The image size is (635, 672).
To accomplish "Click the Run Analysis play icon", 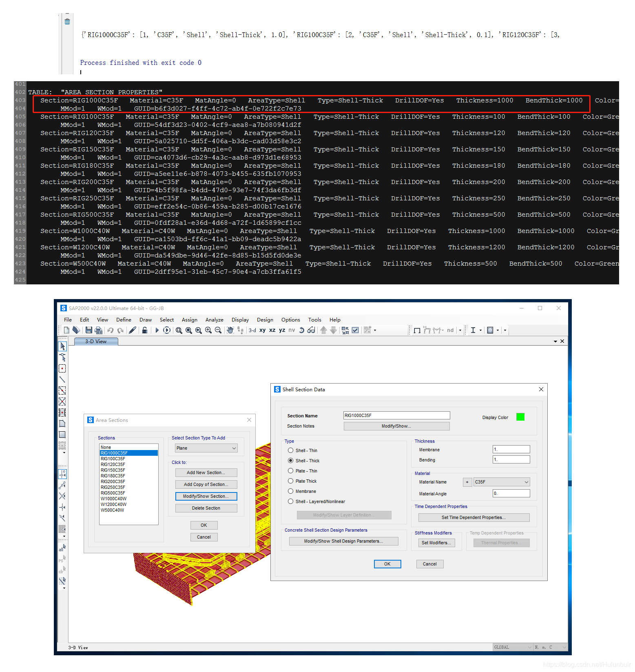I will click(157, 330).
